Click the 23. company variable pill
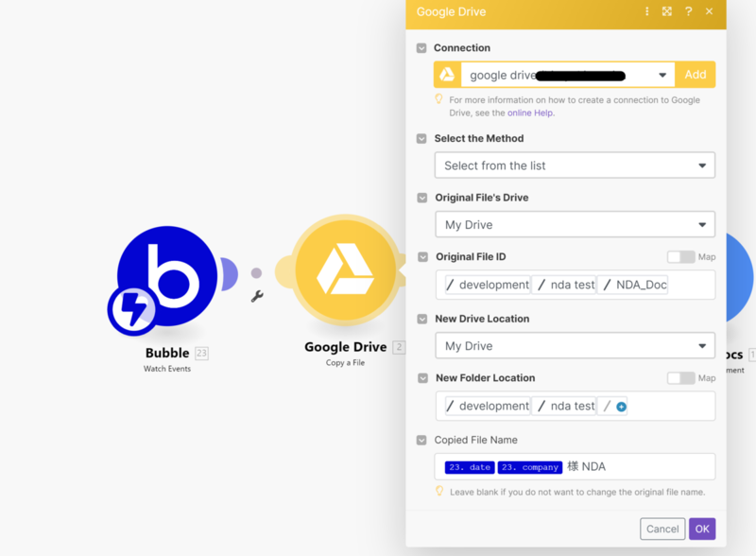Viewport: 756px width, 556px height. (530, 467)
